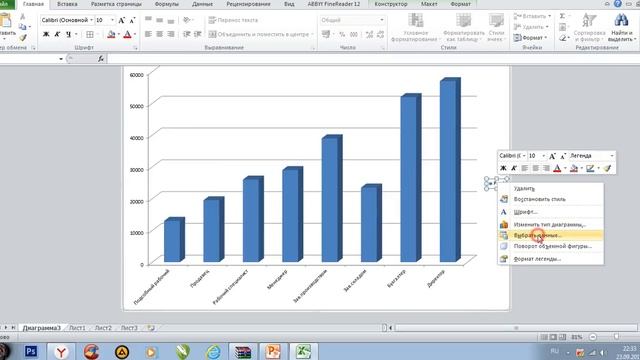Click the ribbon fill color bucket icon
Image resolution: width=640 pixels, height=360 pixels.
[x=111, y=34]
